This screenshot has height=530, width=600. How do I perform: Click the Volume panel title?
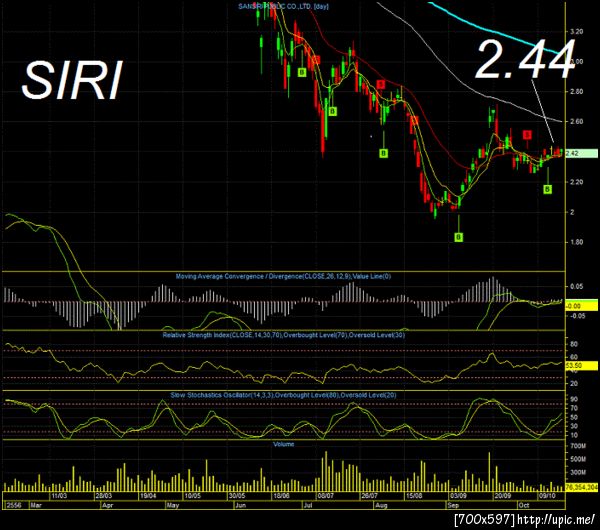pyautogui.click(x=284, y=444)
